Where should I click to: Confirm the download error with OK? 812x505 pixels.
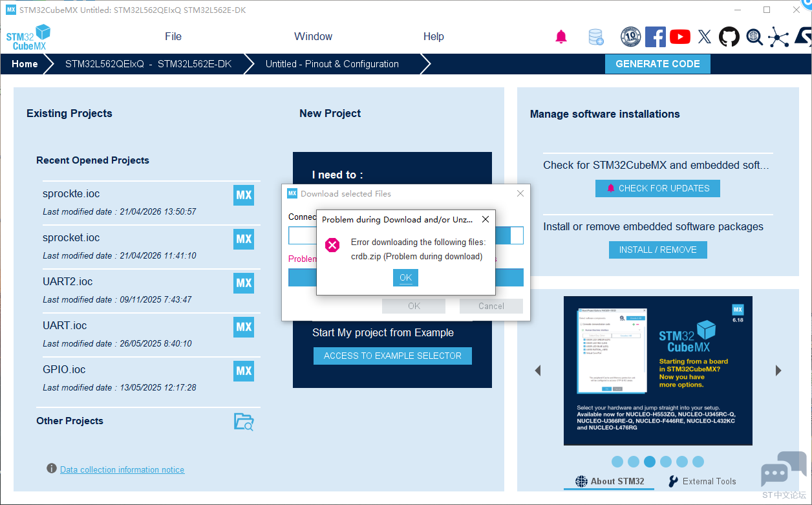pos(405,277)
